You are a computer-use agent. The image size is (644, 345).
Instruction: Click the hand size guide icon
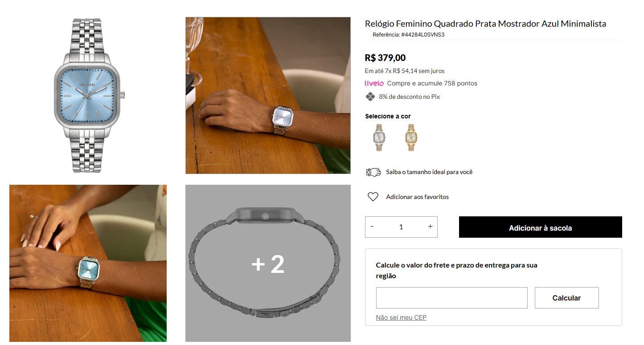click(373, 172)
